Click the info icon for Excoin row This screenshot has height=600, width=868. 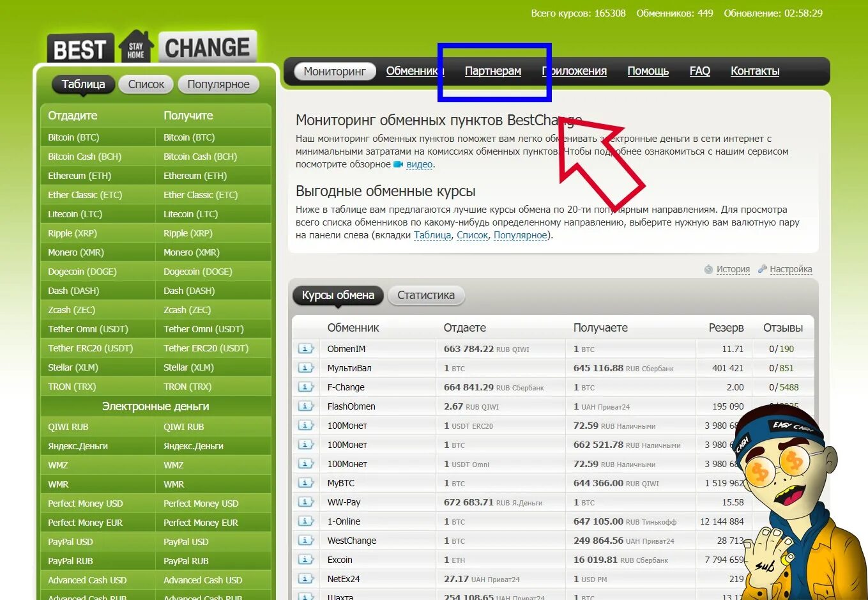pos(306,559)
